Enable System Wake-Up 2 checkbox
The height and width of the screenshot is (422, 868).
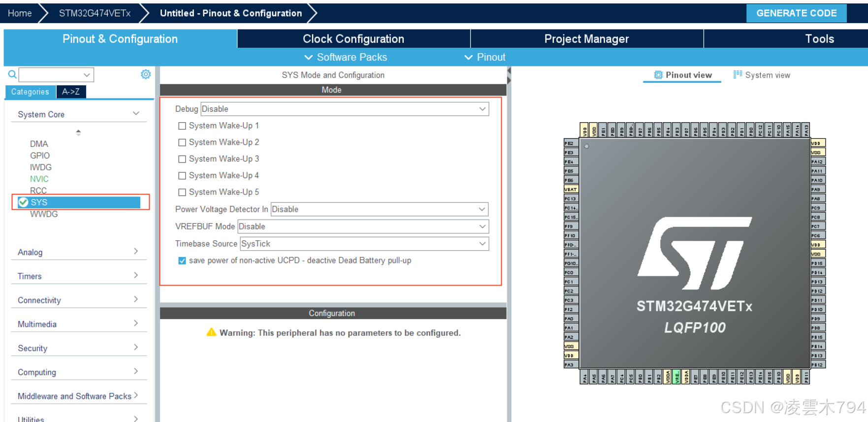point(182,143)
